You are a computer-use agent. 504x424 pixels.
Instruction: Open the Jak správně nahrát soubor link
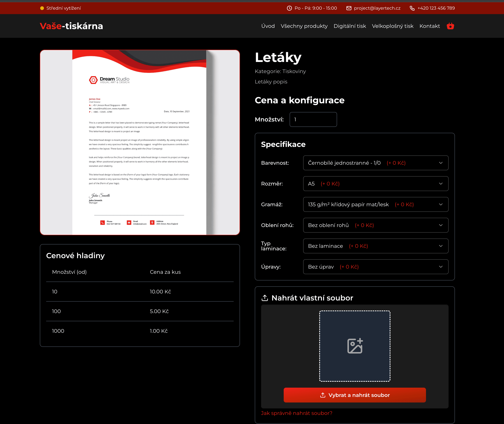pos(296,413)
